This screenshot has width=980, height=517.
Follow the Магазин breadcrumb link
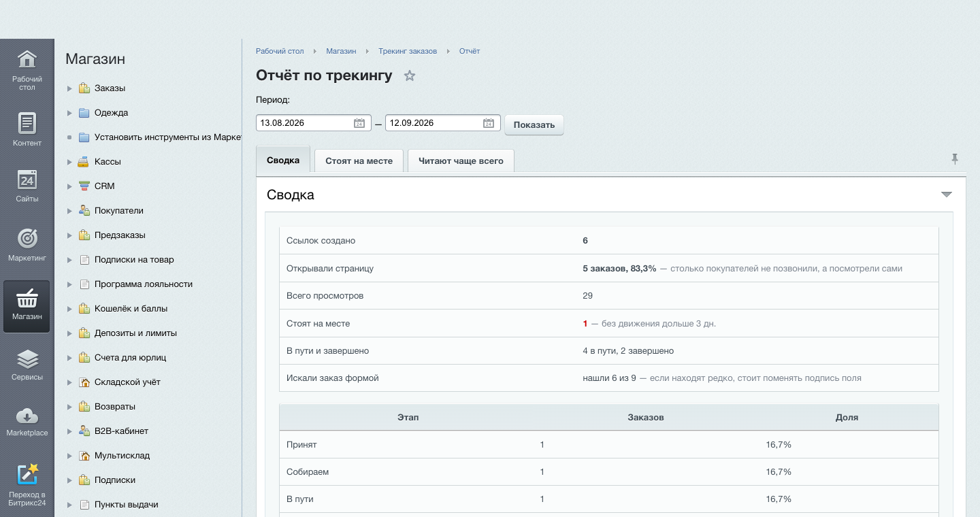341,51
